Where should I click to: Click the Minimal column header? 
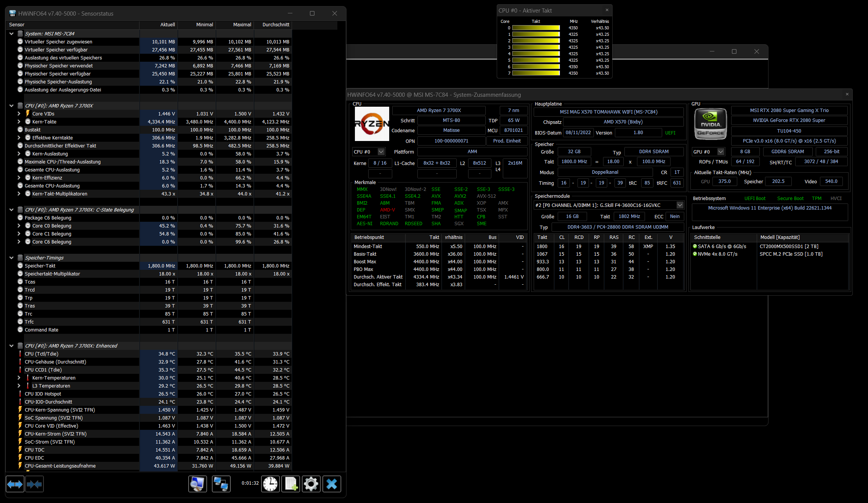coord(196,25)
